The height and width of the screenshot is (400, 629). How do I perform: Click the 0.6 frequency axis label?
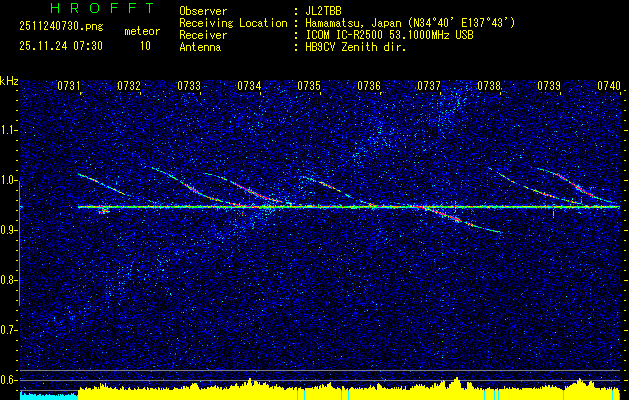pyautogui.click(x=9, y=380)
